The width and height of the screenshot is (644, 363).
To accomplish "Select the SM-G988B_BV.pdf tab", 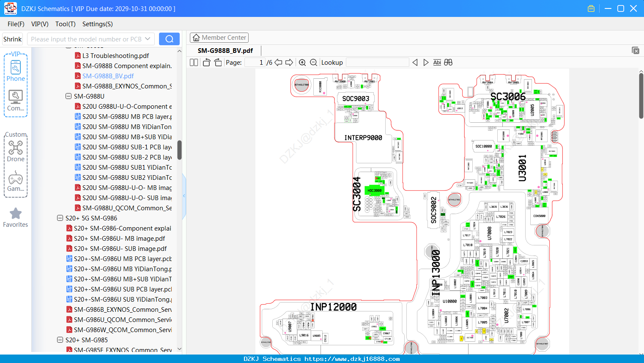I will (225, 50).
